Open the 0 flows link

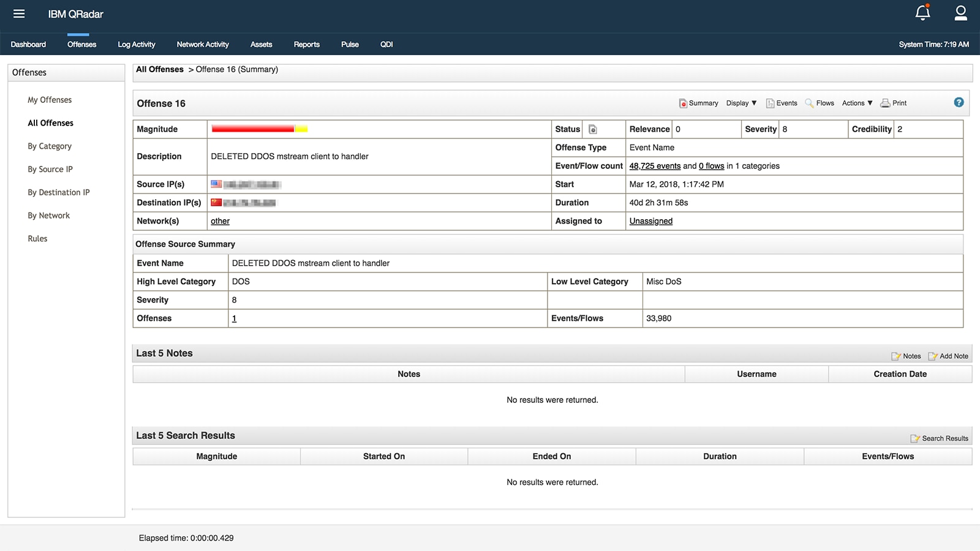click(x=712, y=166)
